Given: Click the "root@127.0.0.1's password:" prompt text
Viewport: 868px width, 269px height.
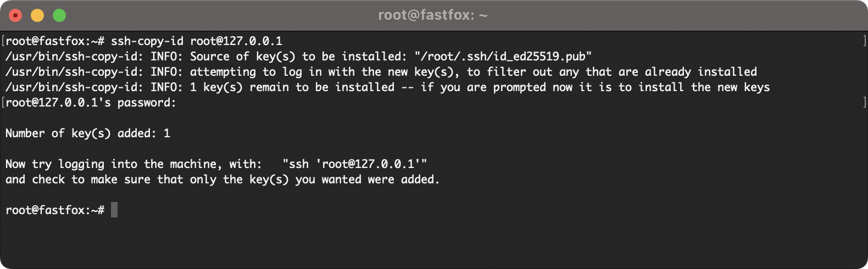Looking at the screenshot, I should pyautogui.click(x=91, y=103).
